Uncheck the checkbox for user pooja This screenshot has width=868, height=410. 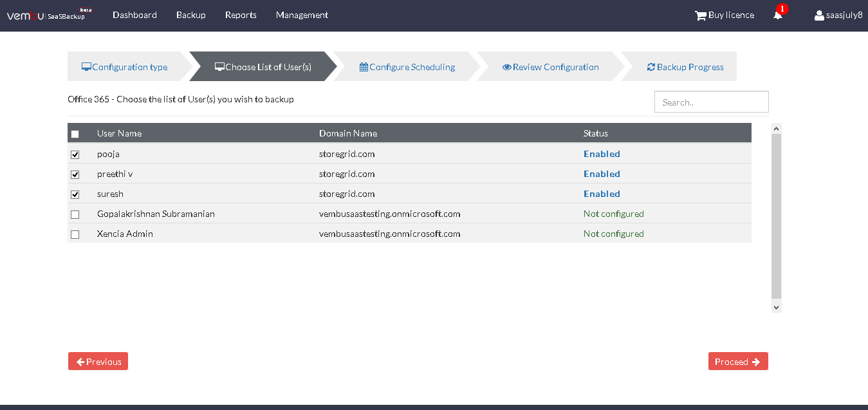[x=75, y=154]
